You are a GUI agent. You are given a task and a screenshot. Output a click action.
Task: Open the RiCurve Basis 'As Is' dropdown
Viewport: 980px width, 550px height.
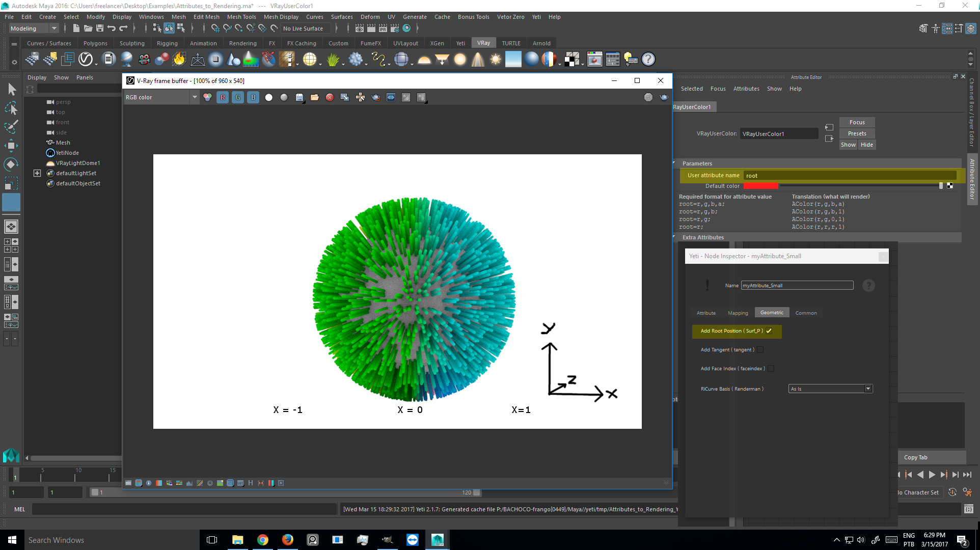830,389
